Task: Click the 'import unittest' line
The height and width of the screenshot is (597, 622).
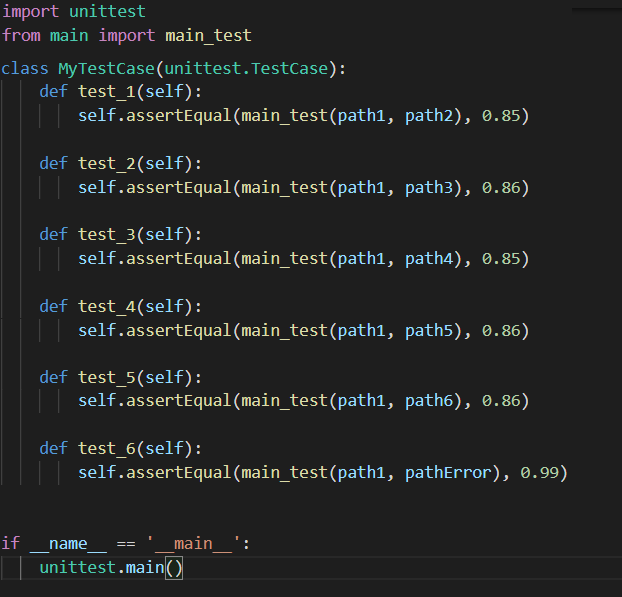Action: tap(74, 12)
